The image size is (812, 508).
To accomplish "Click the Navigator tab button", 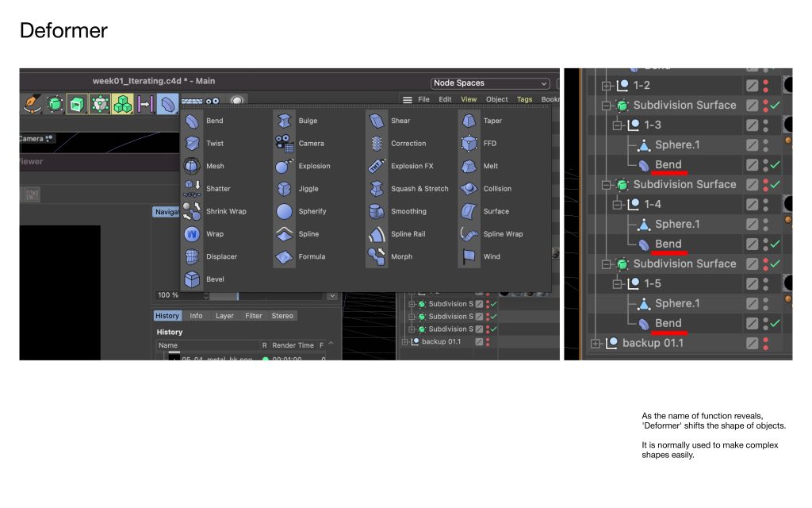I will 167,212.
